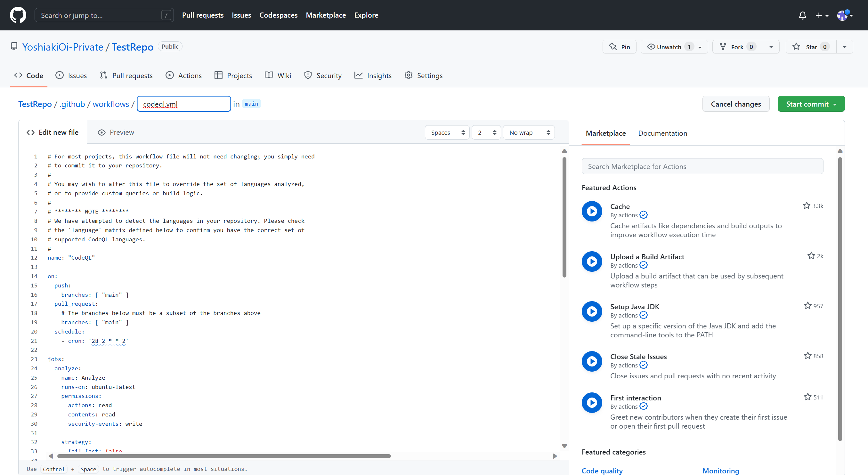Switch to the Documentation tab
Image resolution: width=868 pixels, height=475 pixels.
(x=662, y=133)
